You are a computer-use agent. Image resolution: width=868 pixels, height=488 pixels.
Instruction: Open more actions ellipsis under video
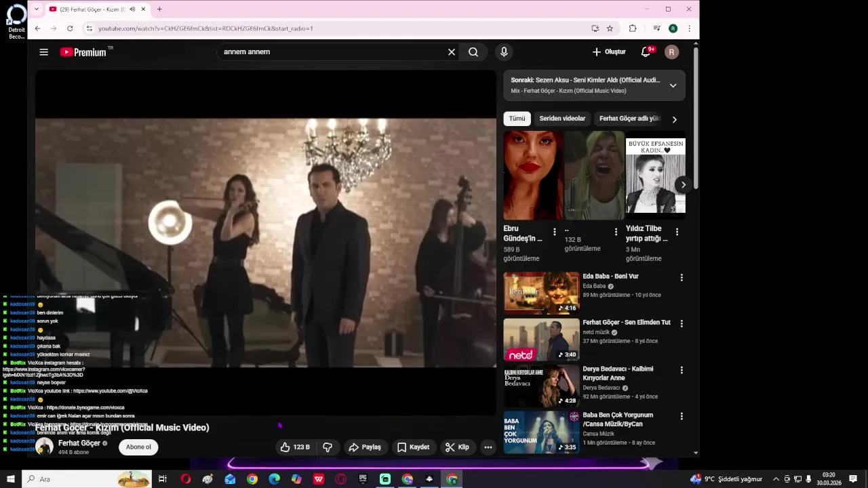(488, 447)
